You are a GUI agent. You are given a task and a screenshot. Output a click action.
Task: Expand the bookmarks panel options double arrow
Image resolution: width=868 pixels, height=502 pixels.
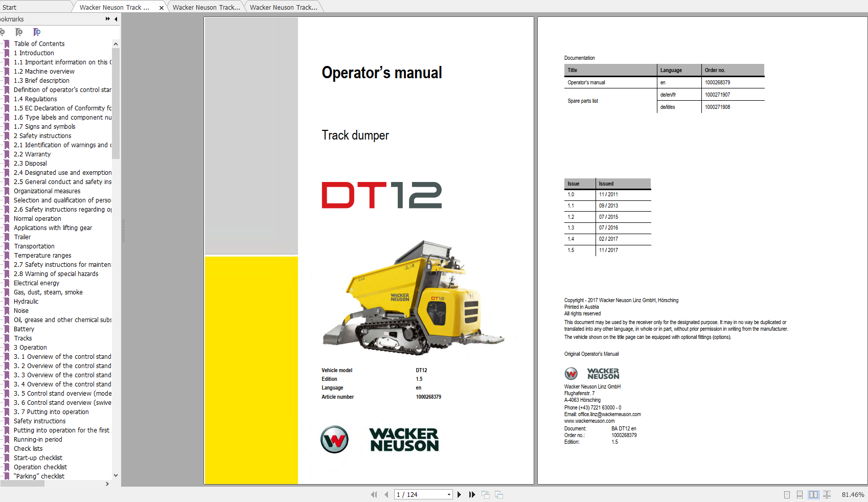pyautogui.click(x=108, y=19)
